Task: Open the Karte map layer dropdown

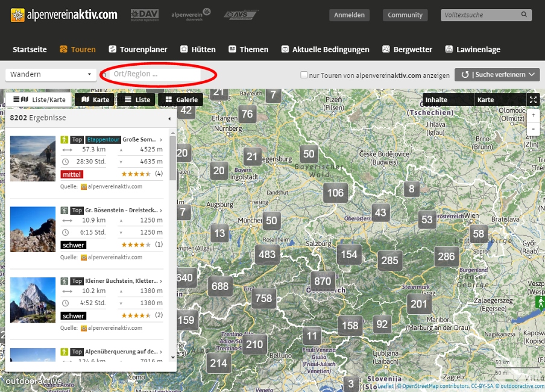Action: pyautogui.click(x=500, y=100)
